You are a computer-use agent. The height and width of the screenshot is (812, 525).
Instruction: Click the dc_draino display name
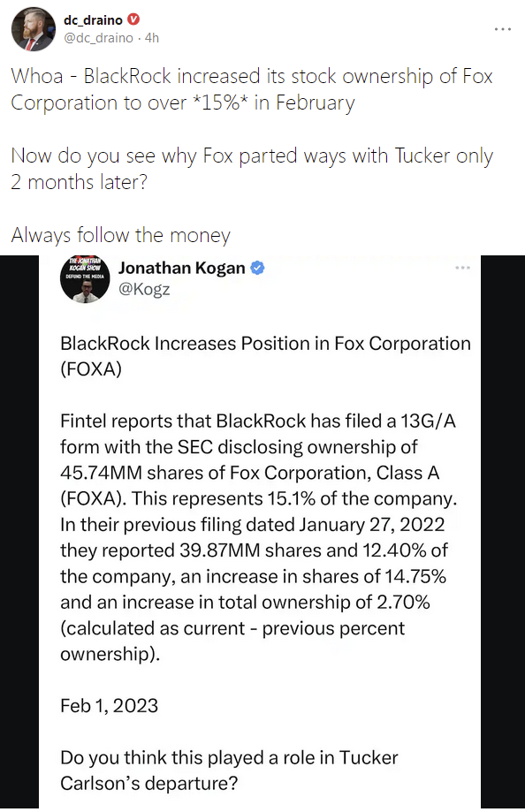click(x=93, y=20)
